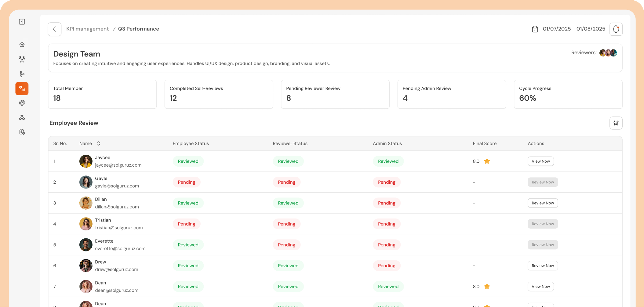Click the notification bell icon
Viewport: 644px width, 307px height.
click(x=616, y=29)
